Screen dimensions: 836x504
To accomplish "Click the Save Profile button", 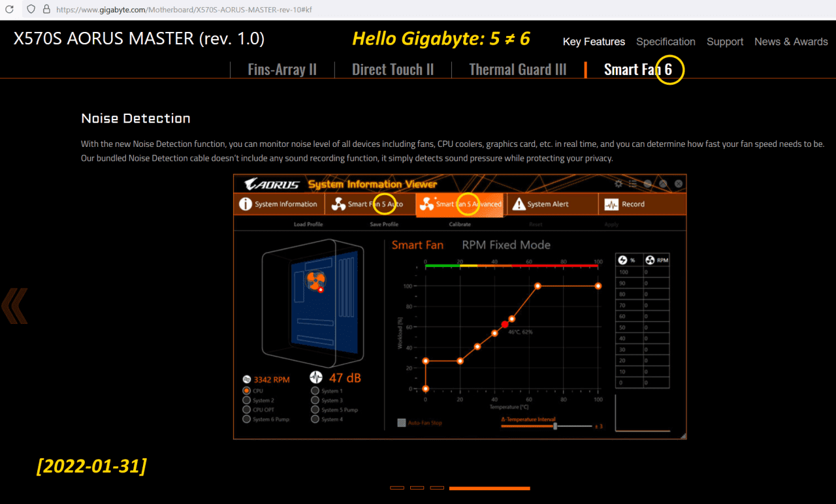I will pos(384,224).
